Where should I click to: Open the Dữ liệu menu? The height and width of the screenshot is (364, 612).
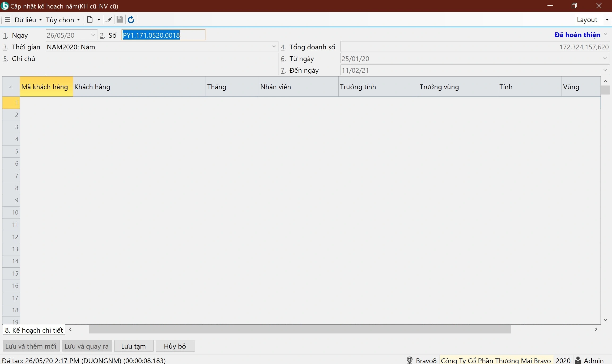[28, 20]
